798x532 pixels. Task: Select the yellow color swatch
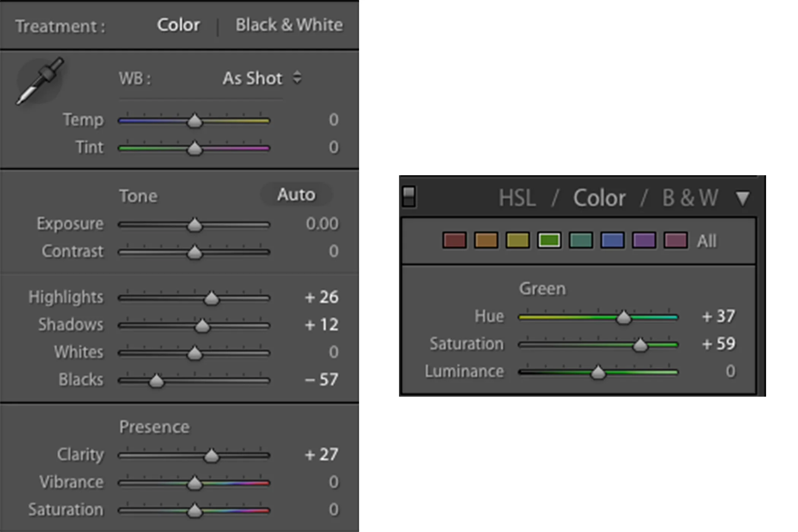(518, 241)
